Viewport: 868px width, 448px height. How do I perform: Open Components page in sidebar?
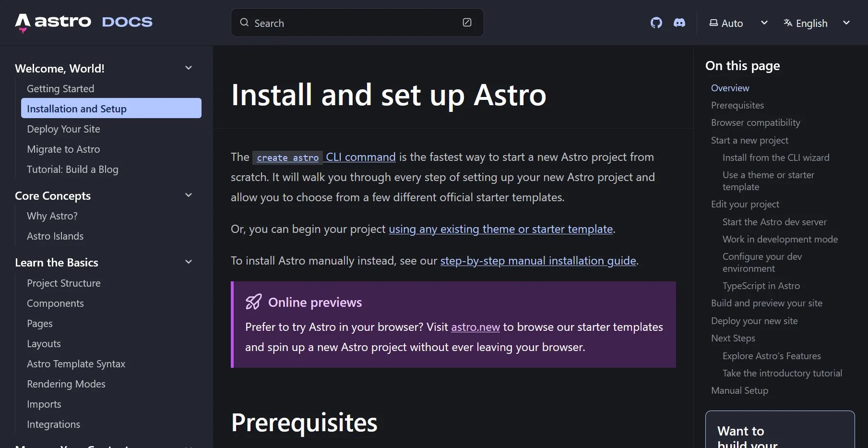(x=55, y=303)
